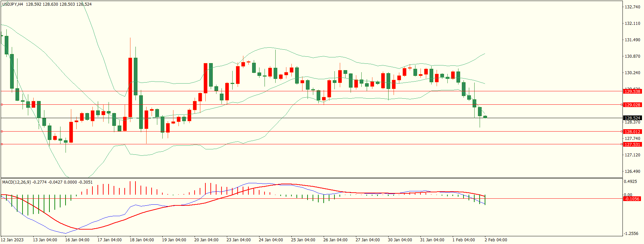This screenshot has height=244, width=644.
Task: Click the tall red candle on 18 Jan
Action: 130,87
